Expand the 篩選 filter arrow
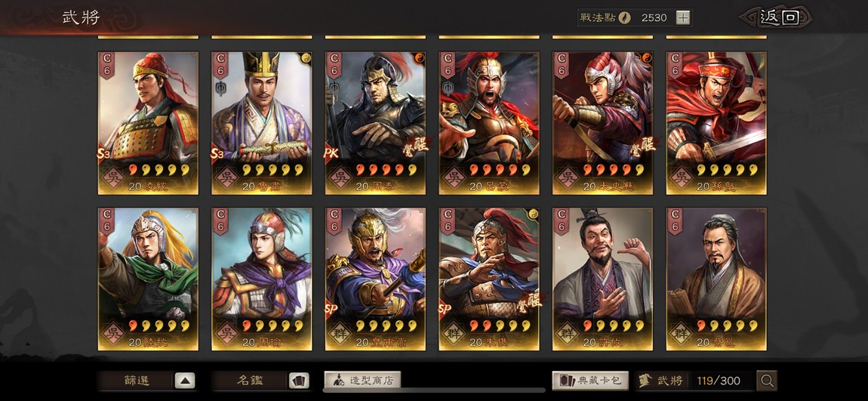The width and height of the screenshot is (868, 401). click(185, 381)
